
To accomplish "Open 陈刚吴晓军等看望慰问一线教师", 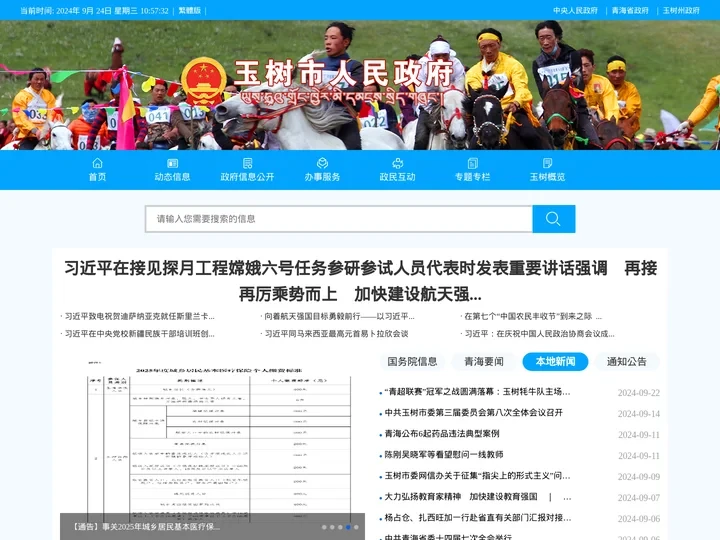I will [x=444, y=455].
